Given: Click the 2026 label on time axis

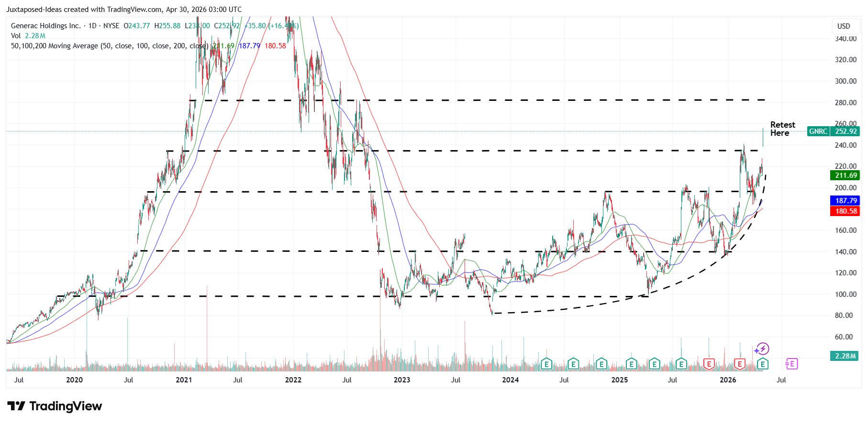Looking at the screenshot, I should click(728, 380).
